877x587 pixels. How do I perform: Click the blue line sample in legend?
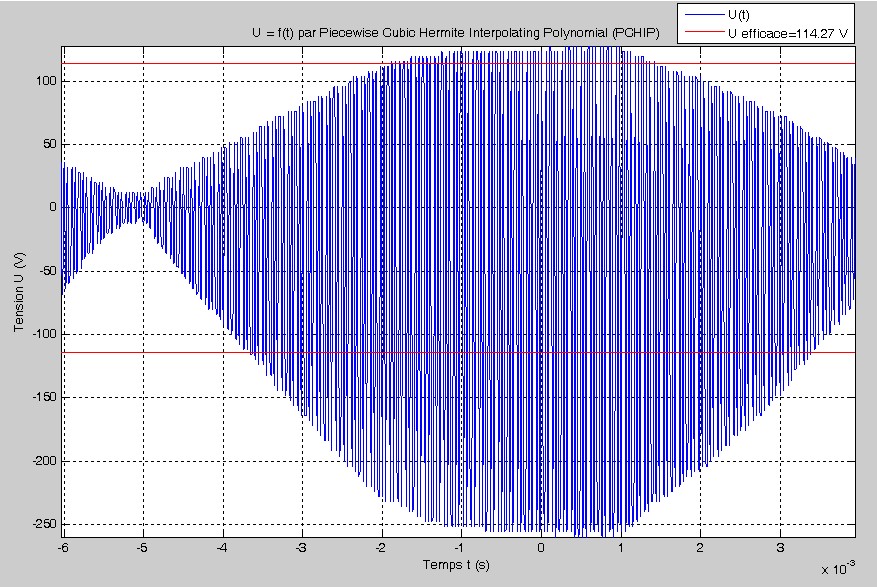pyautogui.click(x=705, y=15)
